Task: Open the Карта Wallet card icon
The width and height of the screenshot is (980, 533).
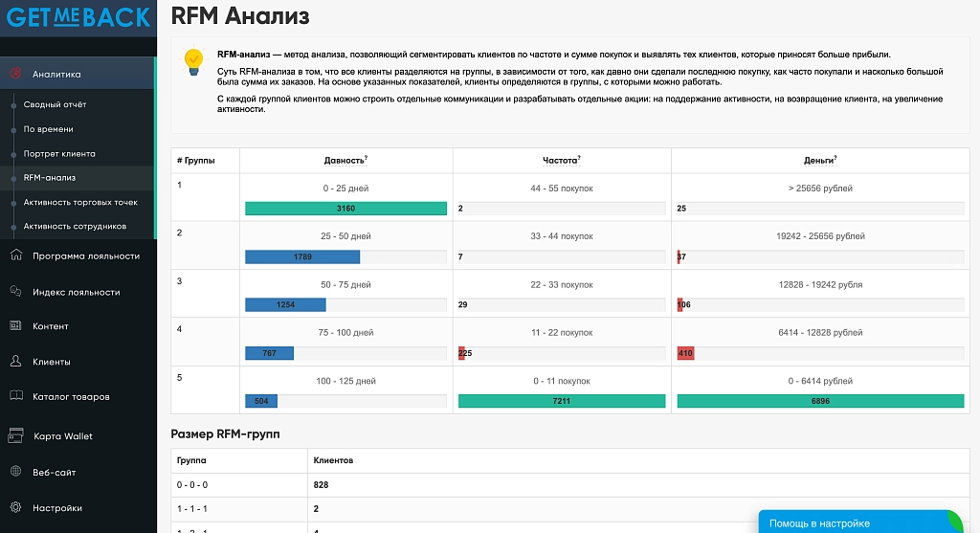Action: (x=16, y=435)
